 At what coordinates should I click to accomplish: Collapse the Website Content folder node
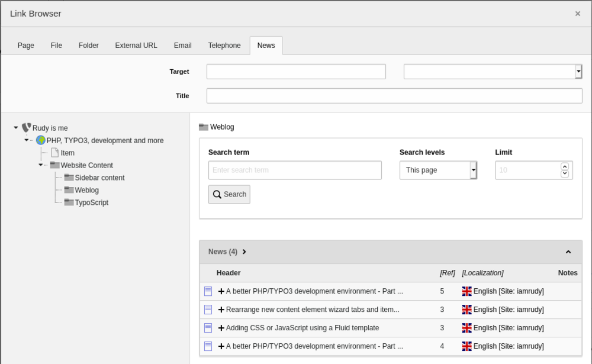click(40, 165)
